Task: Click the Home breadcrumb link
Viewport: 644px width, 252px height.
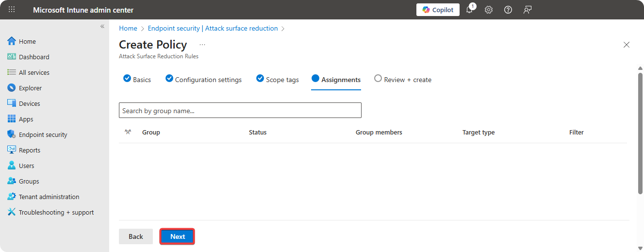Action: coord(128,28)
